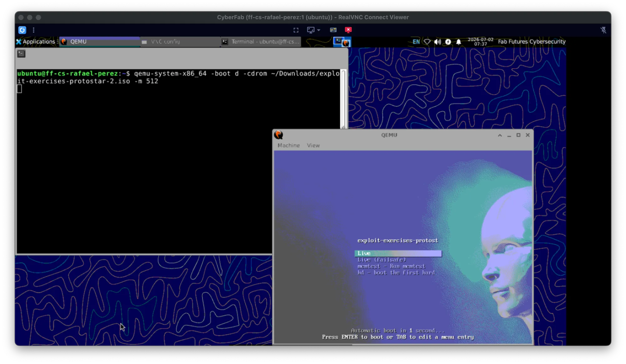Viewport: 626px width, 364px height.
Task: Toggle the toolbar pin icon
Action: pos(603,30)
